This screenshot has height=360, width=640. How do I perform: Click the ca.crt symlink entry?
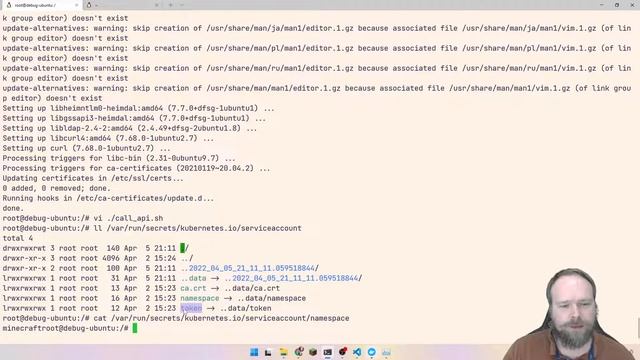[193, 288]
